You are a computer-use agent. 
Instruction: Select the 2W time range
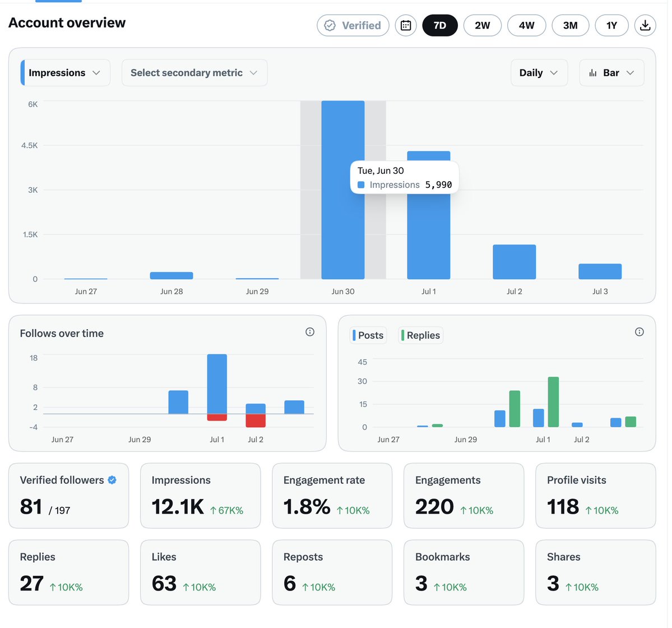(483, 25)
